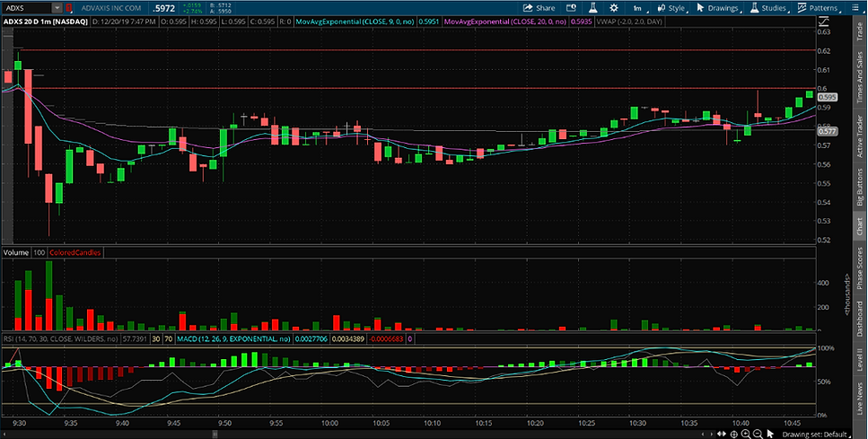Viewport: 868px width, 439px height.
Task: Click the 10:45 time axis label
Action: tap(793, 423)
